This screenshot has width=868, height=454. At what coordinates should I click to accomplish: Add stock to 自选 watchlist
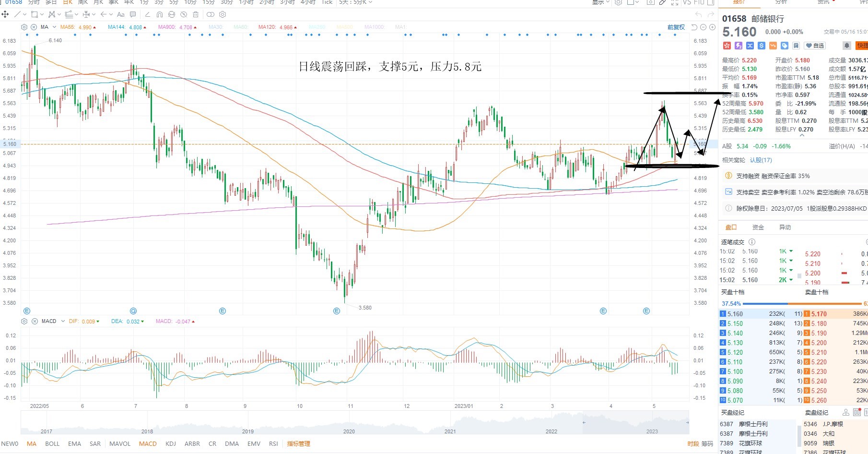click(x=815, y=46)
